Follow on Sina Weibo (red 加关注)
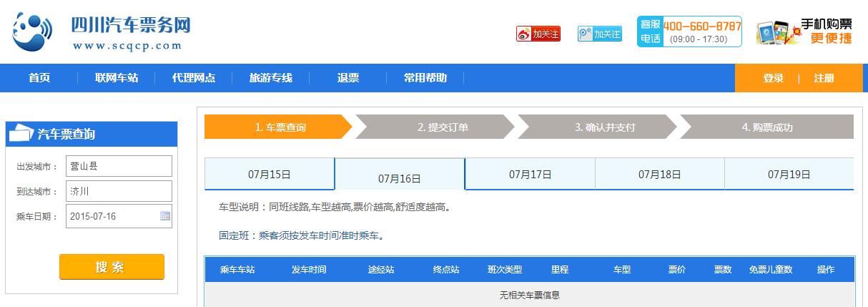Viewport: 868px width, 307px height. (538, 34)
